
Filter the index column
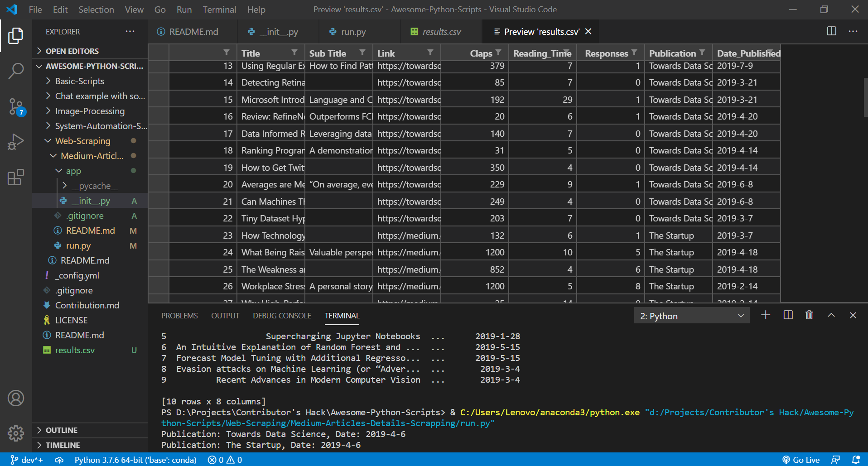tap(227, 53)
